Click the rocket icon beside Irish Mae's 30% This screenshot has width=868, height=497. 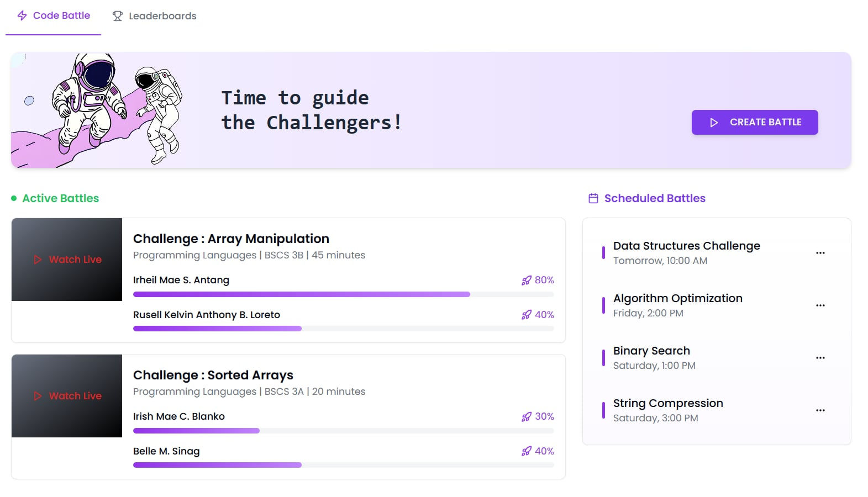(x=527, y=417)
